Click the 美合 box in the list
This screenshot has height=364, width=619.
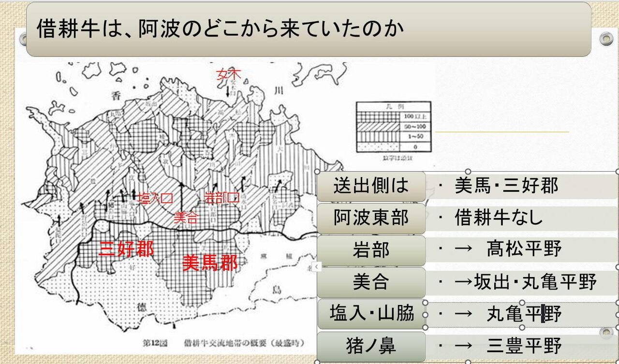[371, 282]
